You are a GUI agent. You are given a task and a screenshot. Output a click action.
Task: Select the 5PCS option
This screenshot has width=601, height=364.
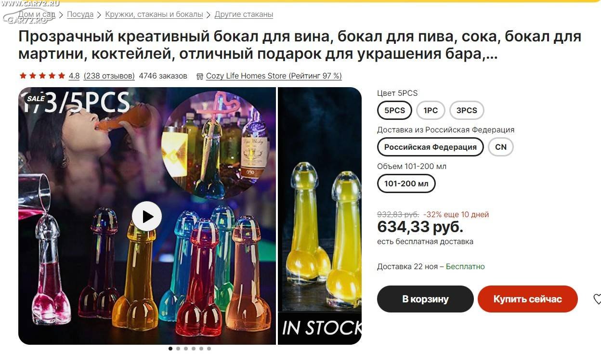[394, 110]
